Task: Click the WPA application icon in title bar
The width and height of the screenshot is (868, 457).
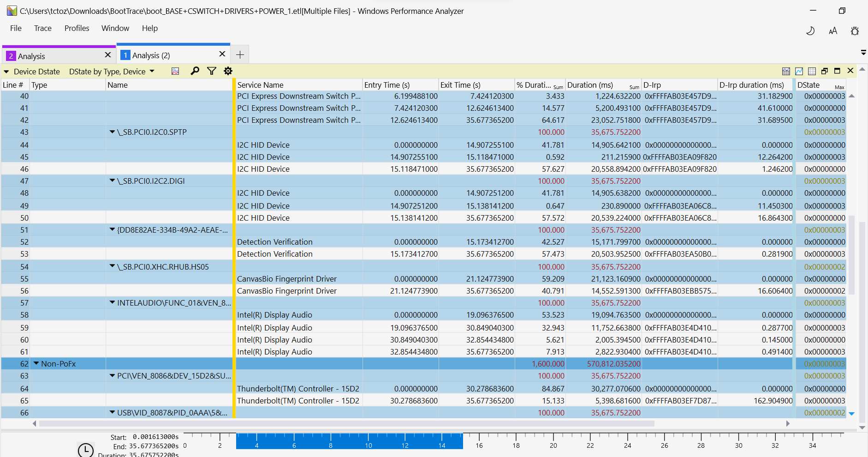Action: 12,11
